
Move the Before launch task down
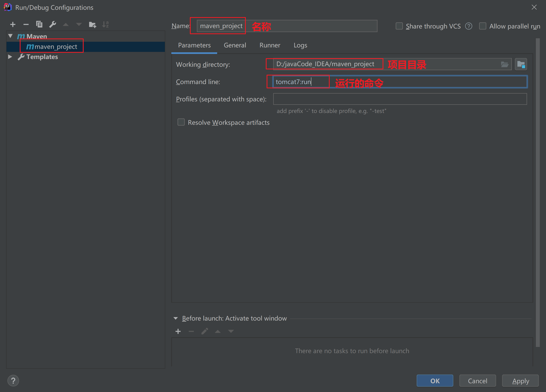(231, 332)
